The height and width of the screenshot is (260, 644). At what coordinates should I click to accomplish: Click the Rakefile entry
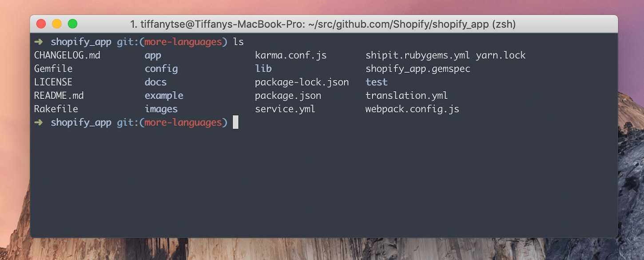[56, 109]
